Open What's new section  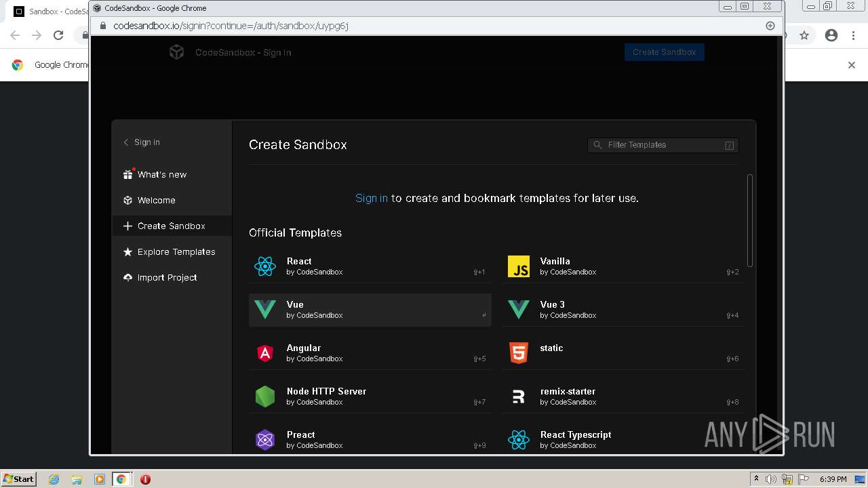172,174
